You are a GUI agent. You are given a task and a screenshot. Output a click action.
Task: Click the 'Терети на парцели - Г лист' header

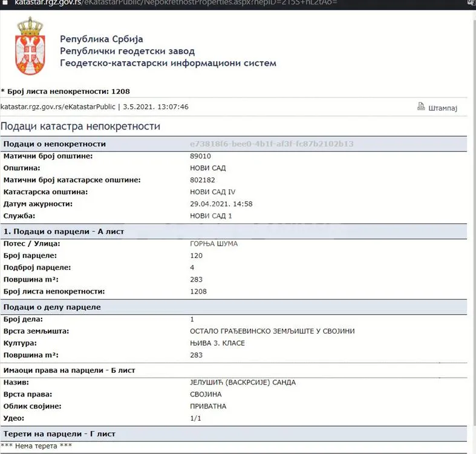tap(59, 434)
